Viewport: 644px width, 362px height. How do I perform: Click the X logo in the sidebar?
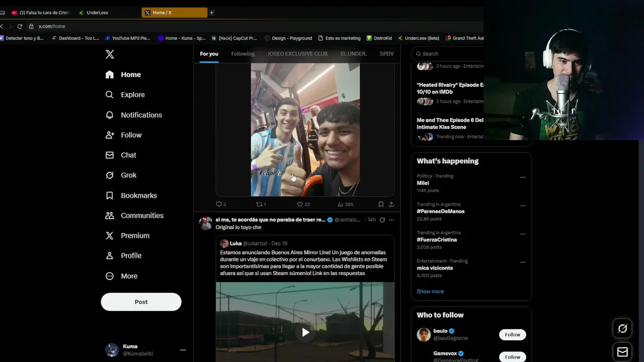click(x=110, y=54)
